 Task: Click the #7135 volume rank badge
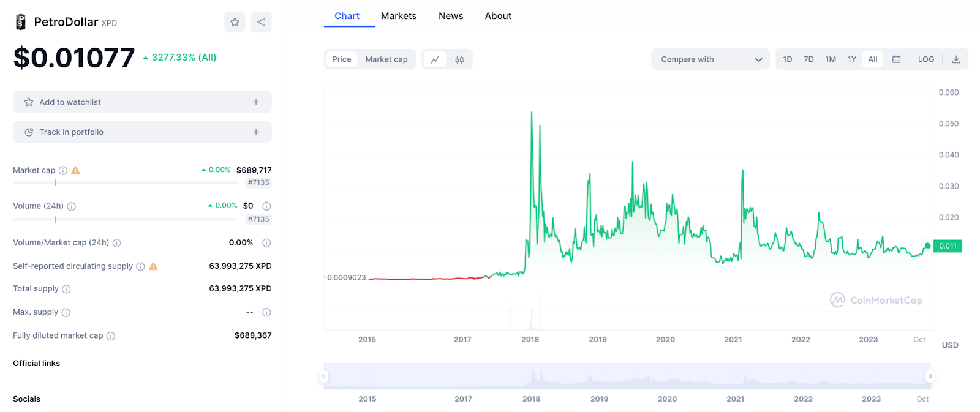click(258, 219)
